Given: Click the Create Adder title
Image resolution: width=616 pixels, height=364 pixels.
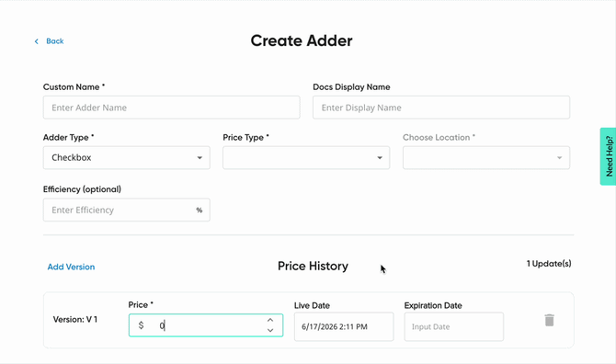Looking at the screenshot, I should coord(302,40).
